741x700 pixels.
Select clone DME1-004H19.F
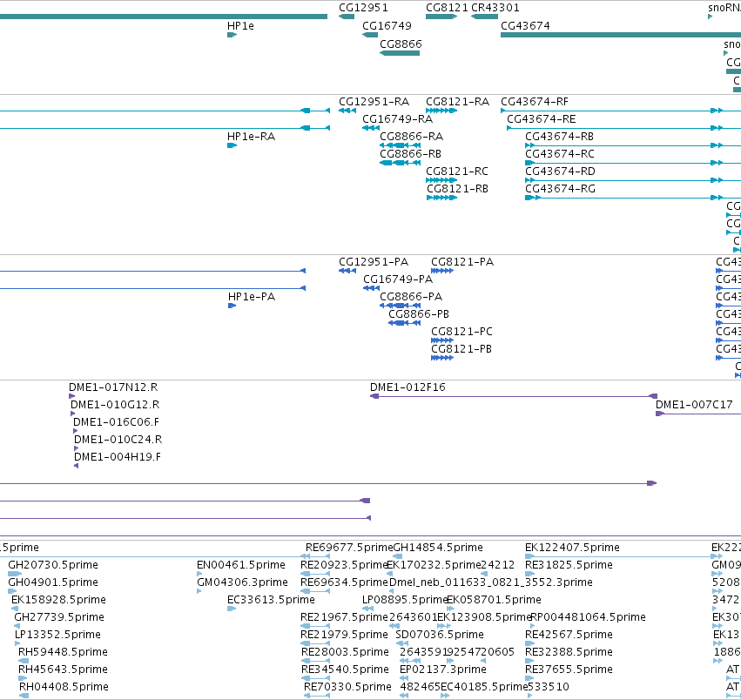[118, 457]
